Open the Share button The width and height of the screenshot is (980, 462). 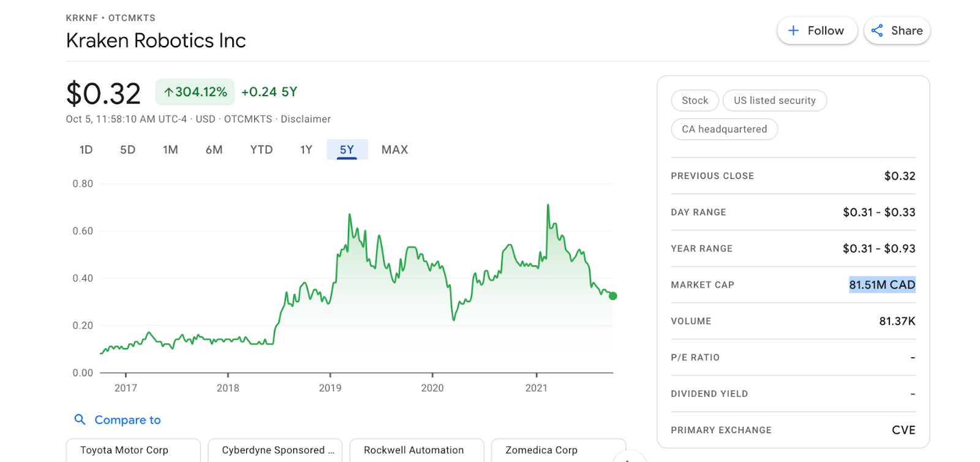point(897,31)
